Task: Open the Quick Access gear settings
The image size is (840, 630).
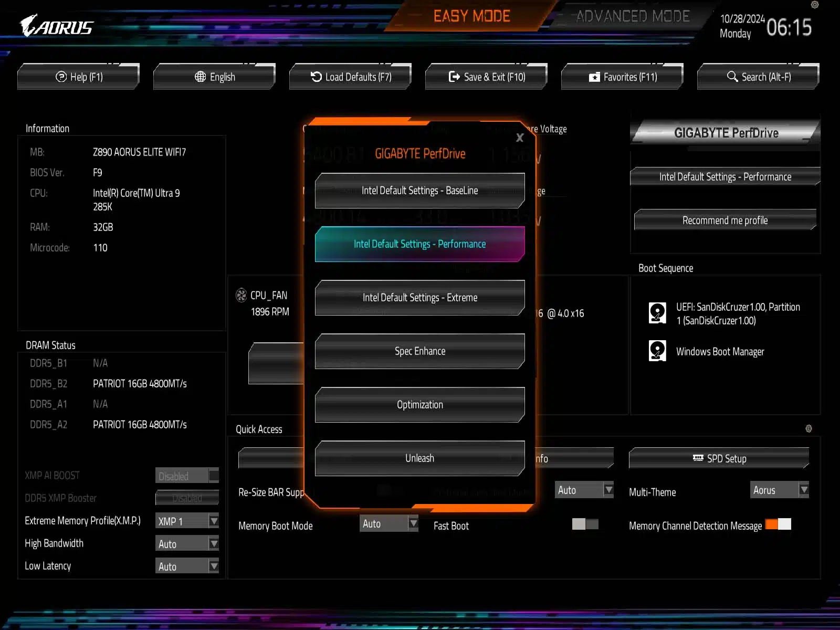Action: point(808,428)
